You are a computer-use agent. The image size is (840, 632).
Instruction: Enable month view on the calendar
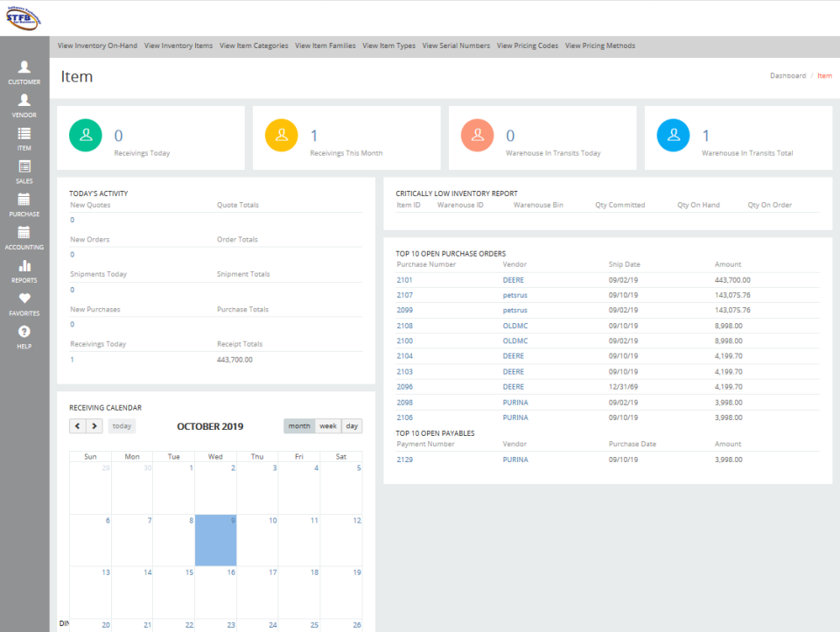click(x=299, y=425)
